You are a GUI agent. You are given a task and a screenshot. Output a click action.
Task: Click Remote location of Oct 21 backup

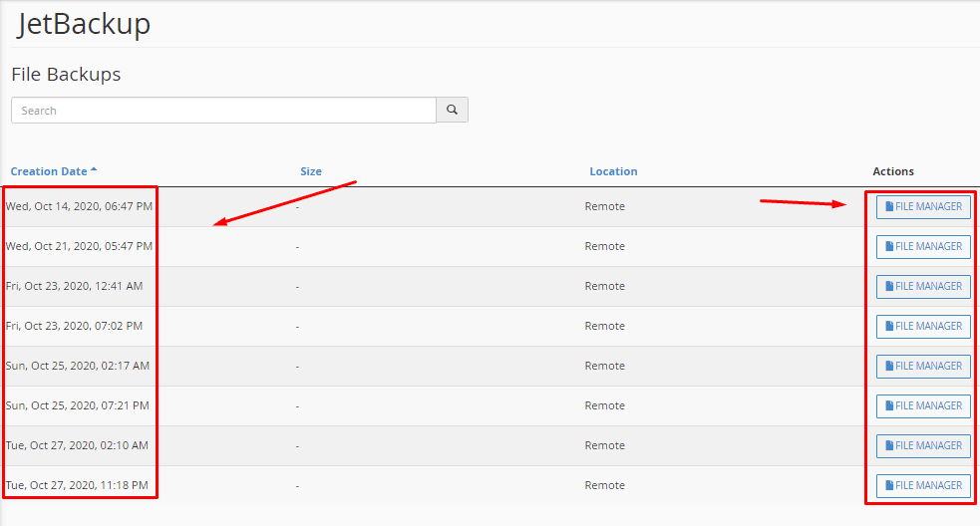(604, 246)
